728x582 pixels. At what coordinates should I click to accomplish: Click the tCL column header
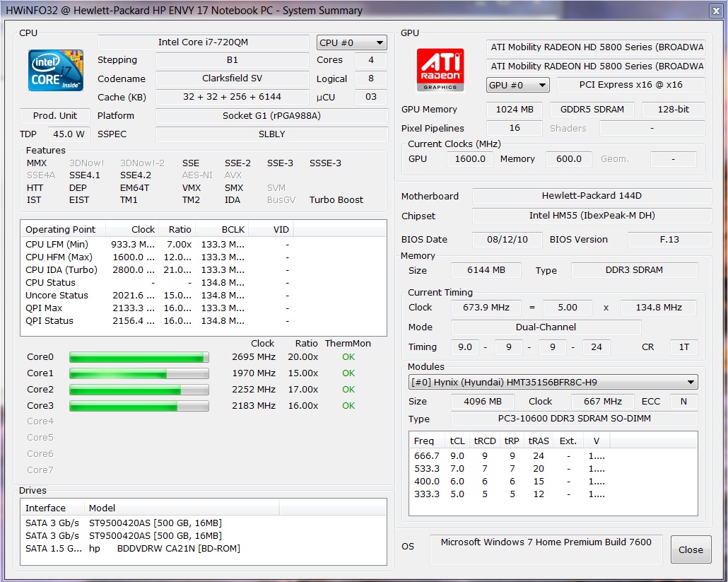457,441
